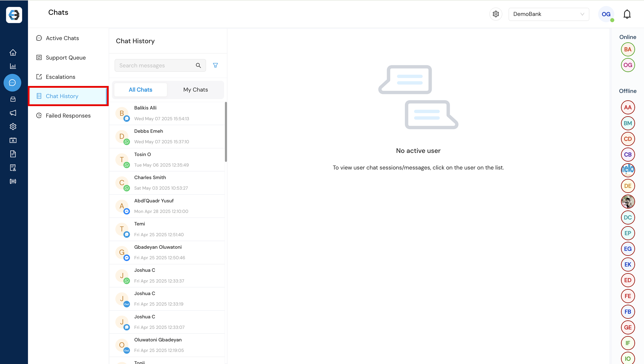Select the OG online agent avatar
Image resolution: width=644 pixels, height=364 pixels.
click(628, 65)
